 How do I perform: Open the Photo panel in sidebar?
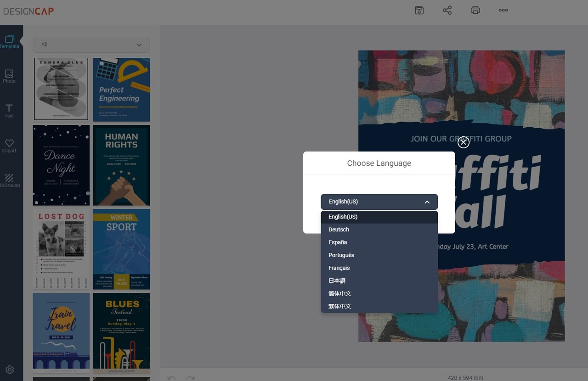click(x=9, y=76)
